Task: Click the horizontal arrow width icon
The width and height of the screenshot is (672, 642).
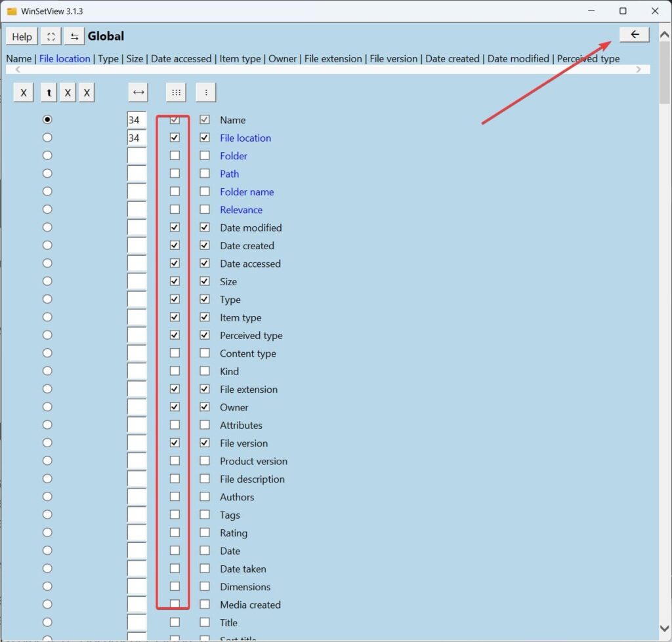Action: [x=138, y=92]
